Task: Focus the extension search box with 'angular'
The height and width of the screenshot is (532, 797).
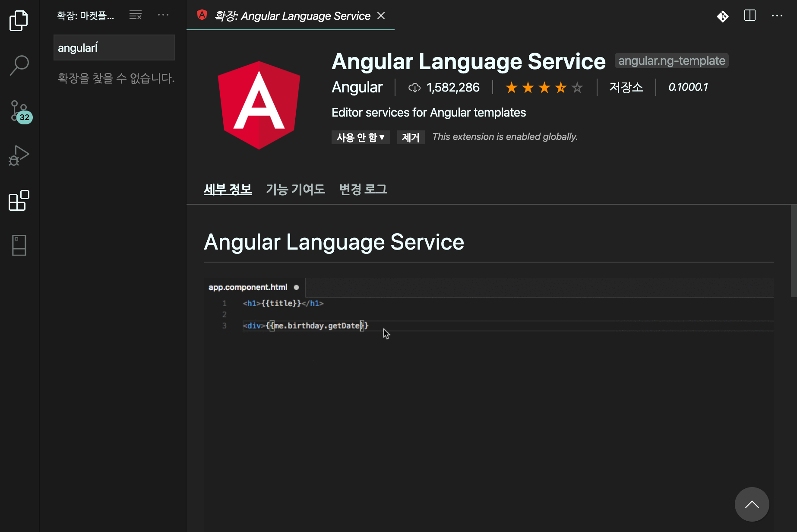Action: 114,47
